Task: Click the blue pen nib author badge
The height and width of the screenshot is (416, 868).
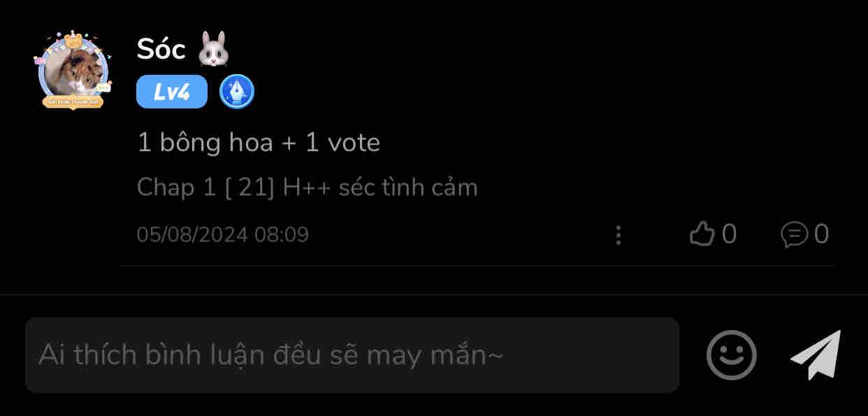Action: pos(237,92)
